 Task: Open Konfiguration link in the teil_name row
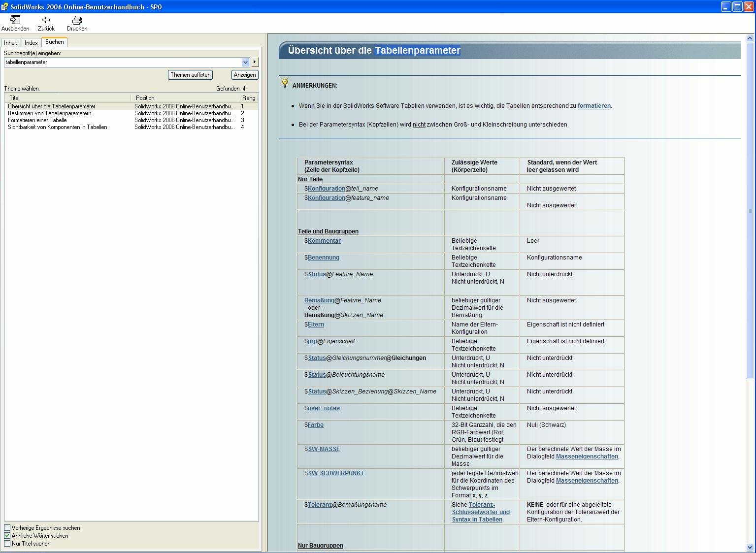click(327, 189)
